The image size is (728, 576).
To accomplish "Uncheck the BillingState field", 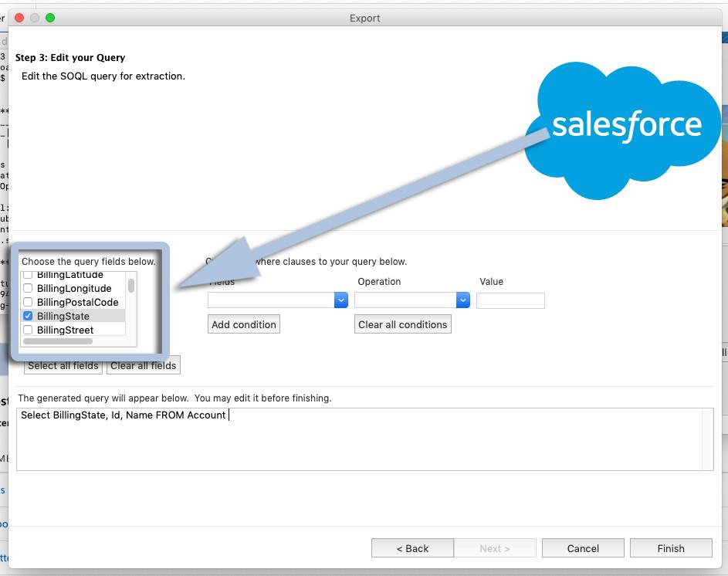I will point(28,317).
